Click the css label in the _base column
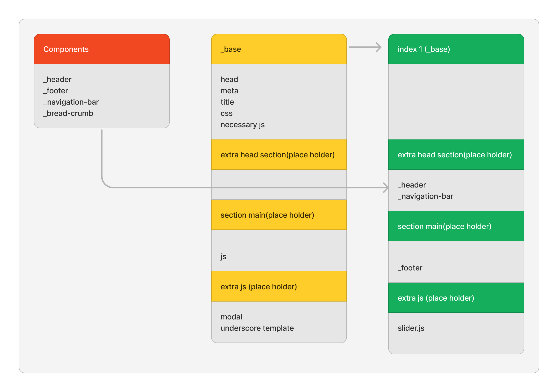 click(226, 113)
